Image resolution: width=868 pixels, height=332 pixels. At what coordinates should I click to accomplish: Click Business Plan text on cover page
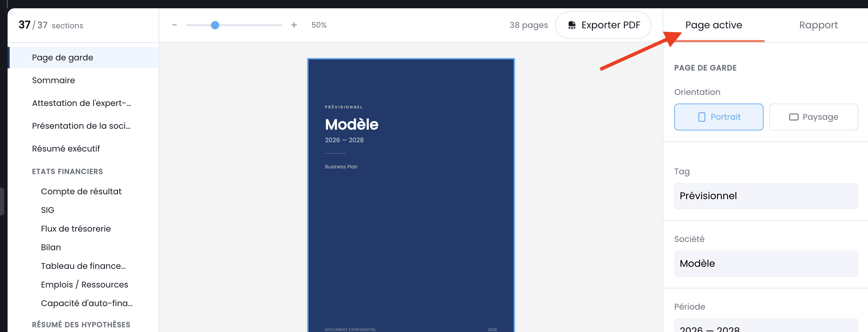(341, 167)
